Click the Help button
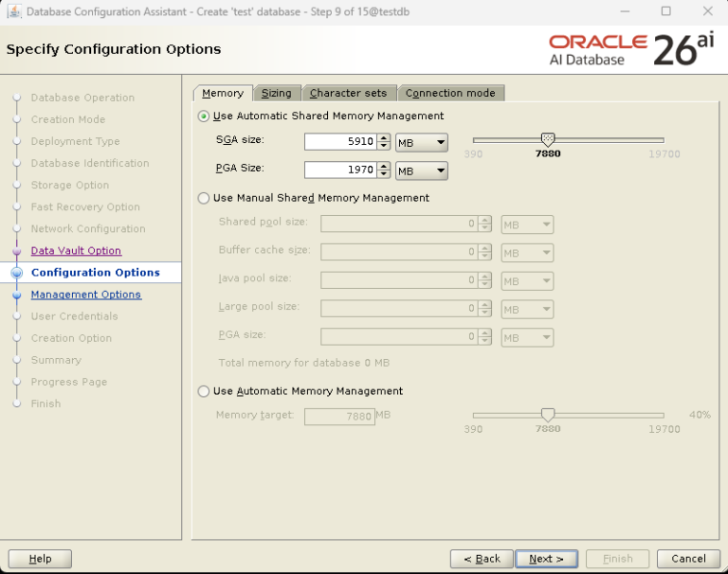The image size is (728, 574). (40, 559)
